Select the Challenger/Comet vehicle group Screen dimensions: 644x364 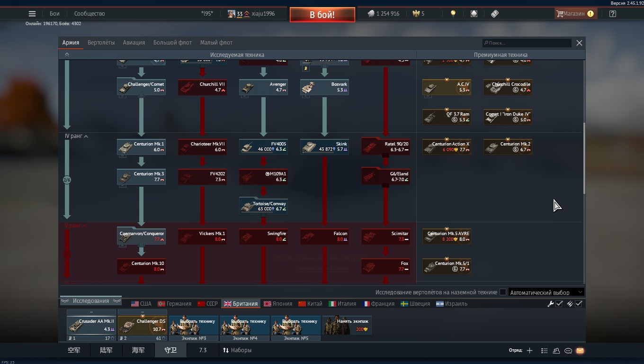pyautogui.click(x=141, y=87)
